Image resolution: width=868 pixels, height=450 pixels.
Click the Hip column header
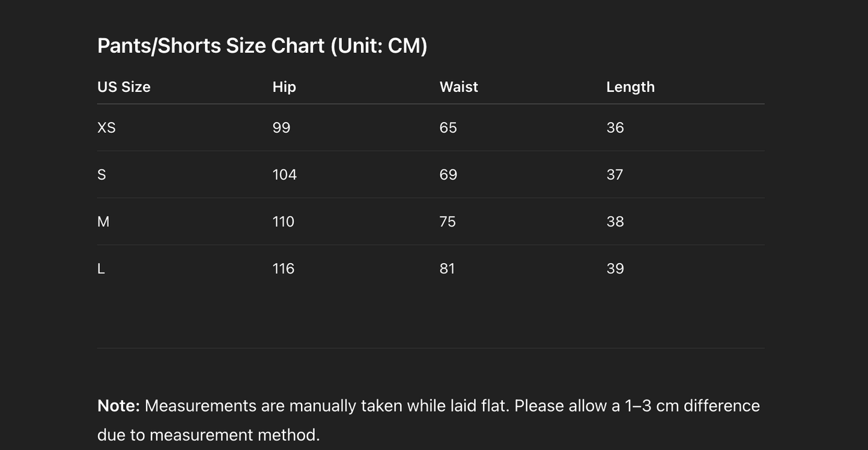284,87
